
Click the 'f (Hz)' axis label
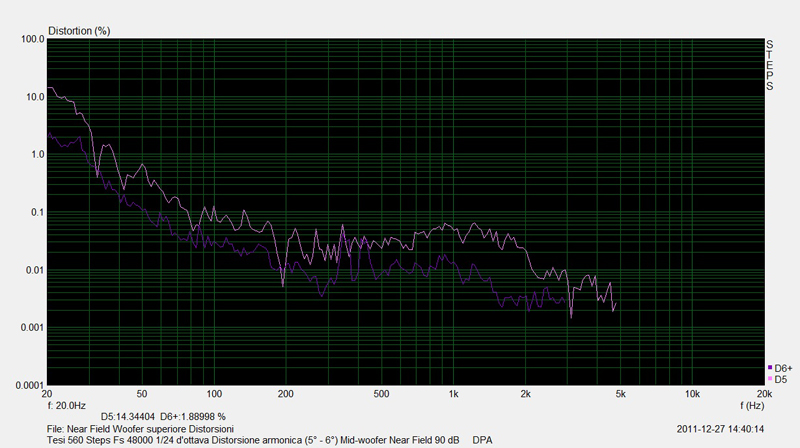point(752,406)
